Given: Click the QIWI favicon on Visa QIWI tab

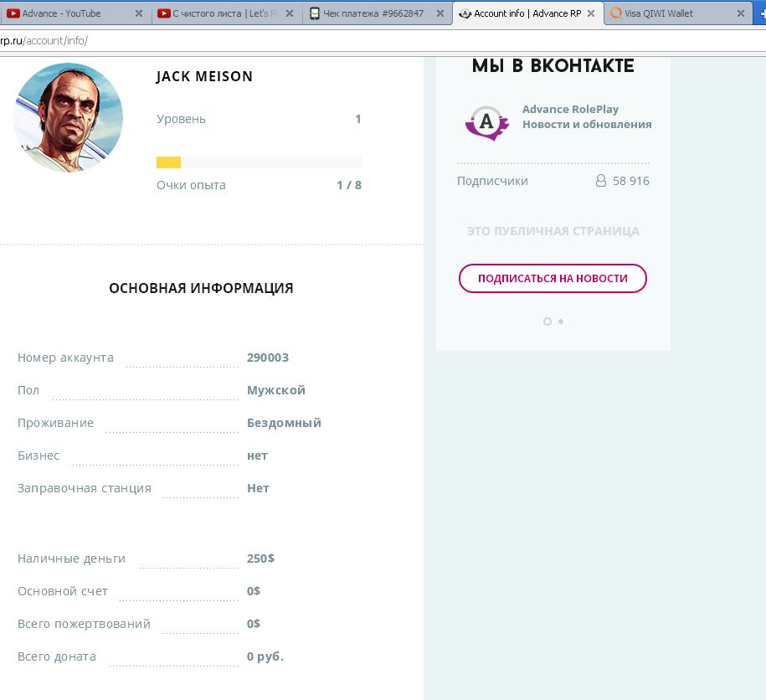Looking at the screenshot, I should pos(616,13).
